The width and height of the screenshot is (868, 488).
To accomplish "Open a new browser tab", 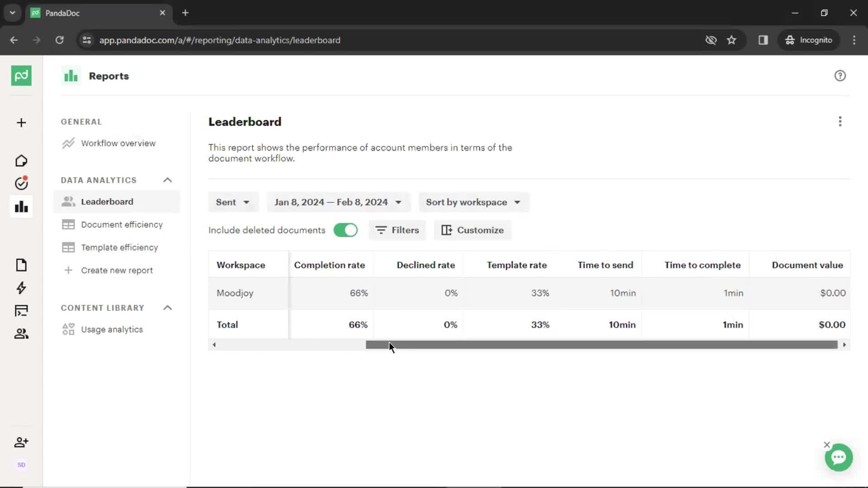I will point(185,13).
